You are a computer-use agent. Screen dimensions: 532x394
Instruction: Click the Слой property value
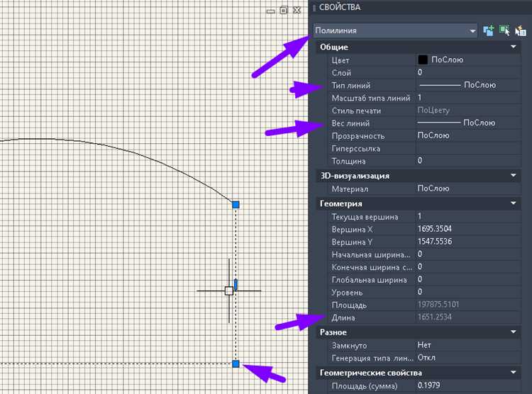(x=468, y=72)
